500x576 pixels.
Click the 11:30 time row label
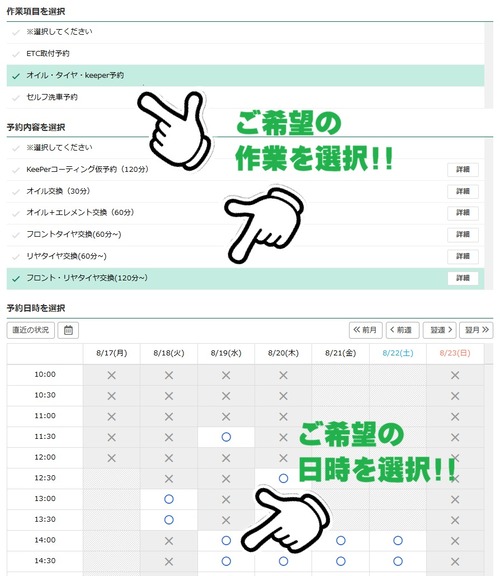tap(45, 437)
